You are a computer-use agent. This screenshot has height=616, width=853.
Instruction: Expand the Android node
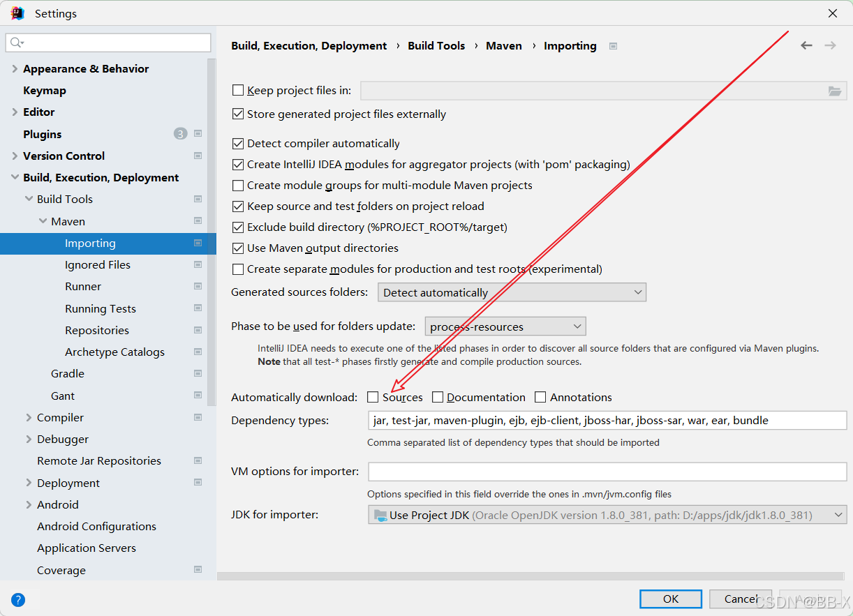click(29, 504)
